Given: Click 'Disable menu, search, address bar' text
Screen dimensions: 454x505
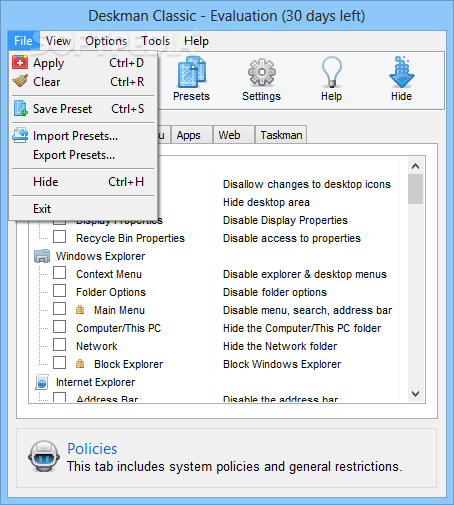Looking at the screenshot, I should [307, 310].
